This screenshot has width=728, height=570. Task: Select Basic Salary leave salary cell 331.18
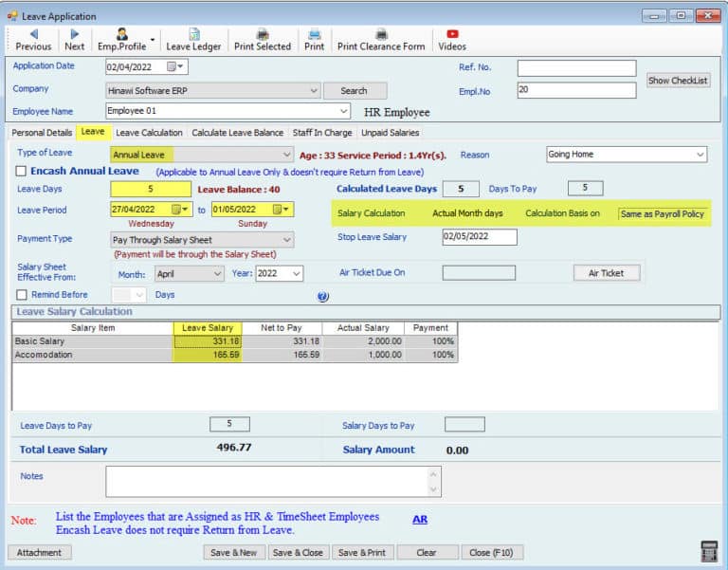pyautogui.click(x=208, y=341)
